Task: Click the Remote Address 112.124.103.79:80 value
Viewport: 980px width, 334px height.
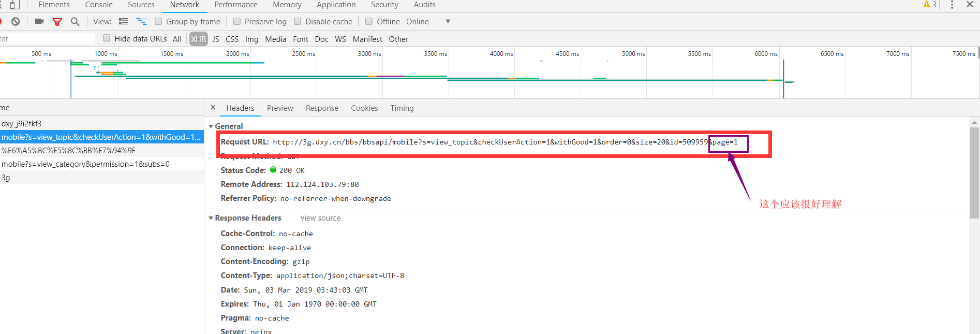Action: click(322, 184)
